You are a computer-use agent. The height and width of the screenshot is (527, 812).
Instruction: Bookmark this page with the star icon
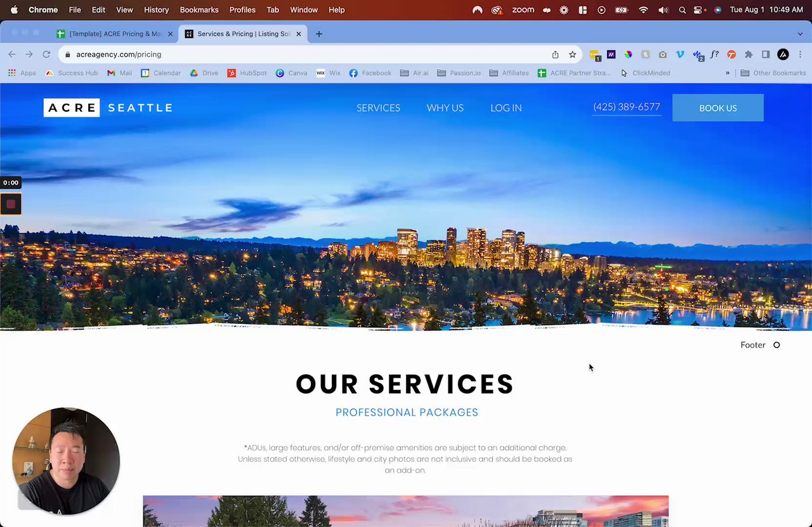click(572, 55)
